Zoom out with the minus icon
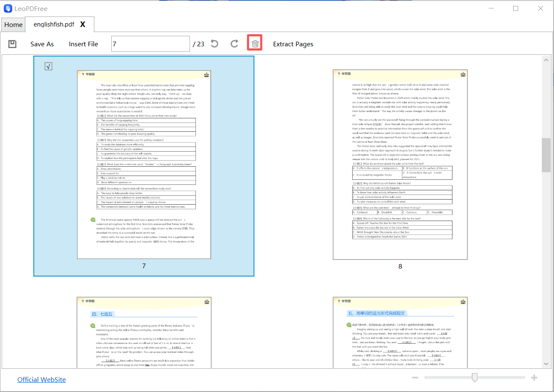This screenshot has width=554, height=392. tap(415, 378)
